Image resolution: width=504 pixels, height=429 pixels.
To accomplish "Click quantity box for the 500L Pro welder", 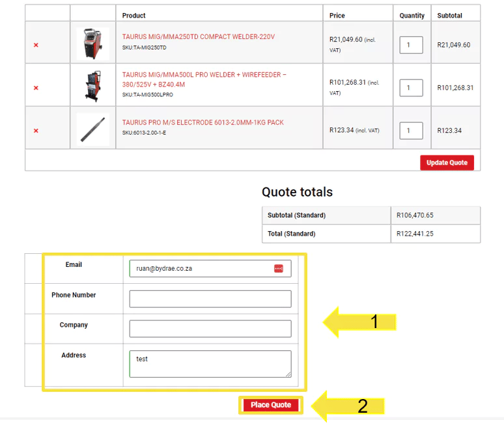I will click(x=410, y=88).
